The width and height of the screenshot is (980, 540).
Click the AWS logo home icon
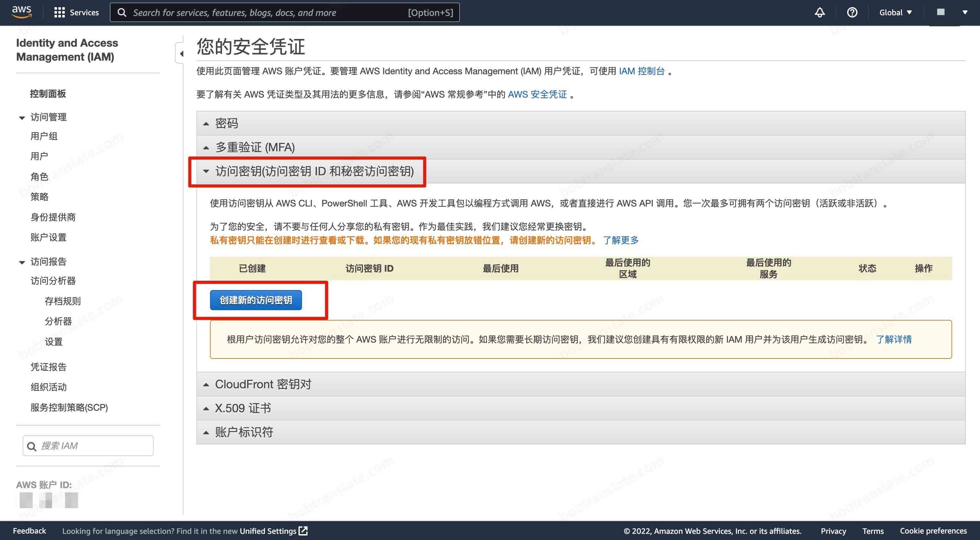tap(22, 12)
